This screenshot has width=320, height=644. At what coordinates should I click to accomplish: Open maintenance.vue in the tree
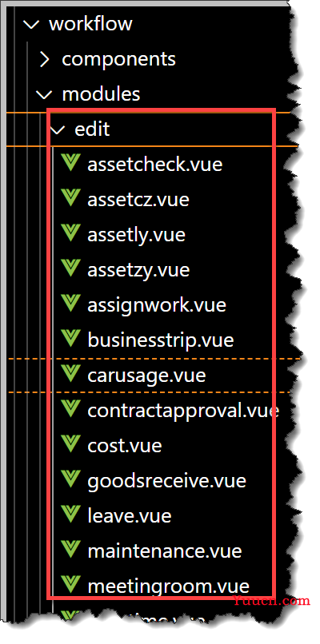coord(165,551)
